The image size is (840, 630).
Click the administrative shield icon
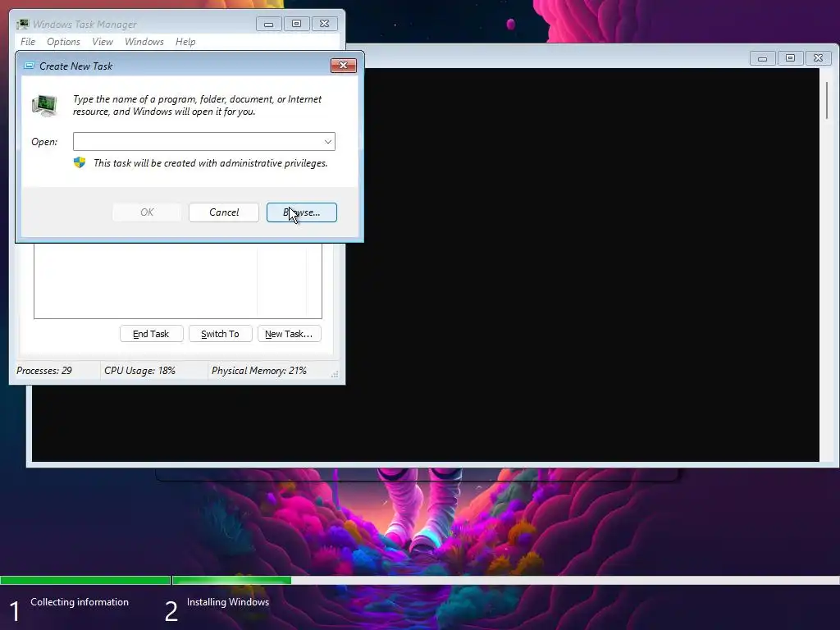80,162
